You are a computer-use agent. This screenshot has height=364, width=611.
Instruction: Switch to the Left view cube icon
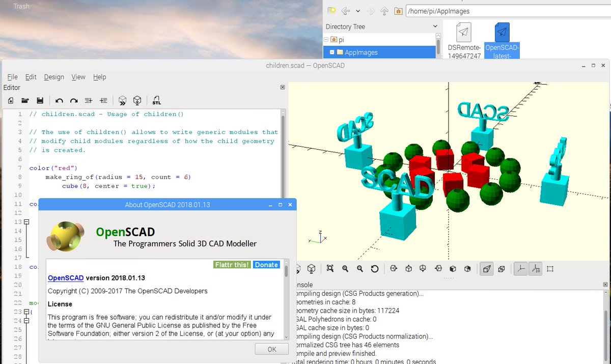(437, 269)
